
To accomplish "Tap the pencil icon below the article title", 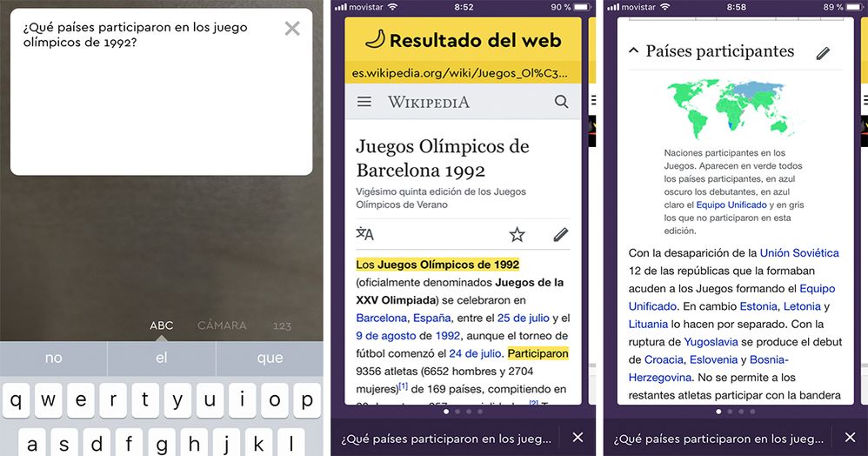I will click(x=561, y=234).
